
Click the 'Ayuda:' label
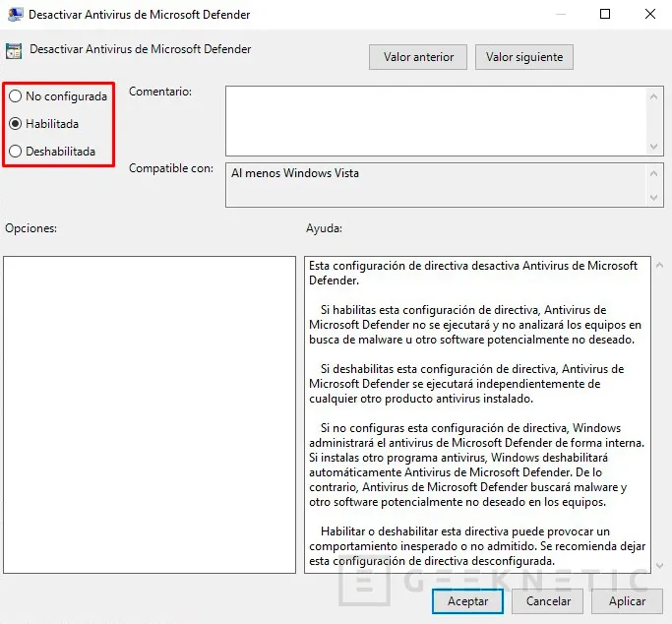point(324,228)
